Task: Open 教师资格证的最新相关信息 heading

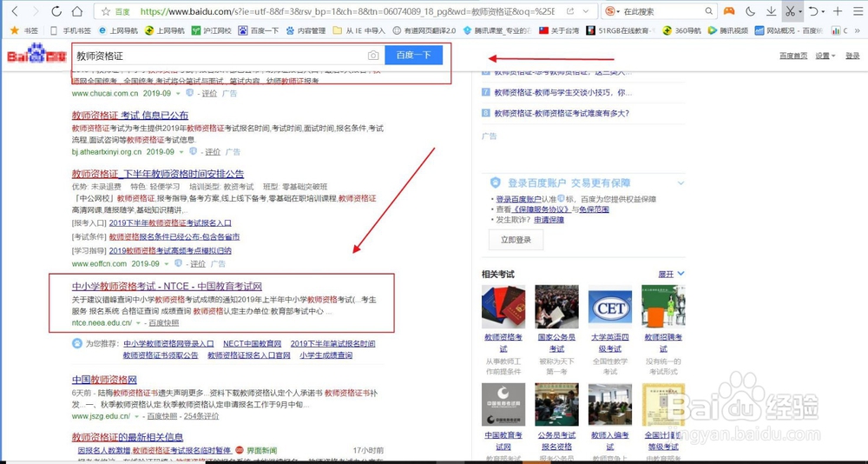Action: tap(128, 437)
